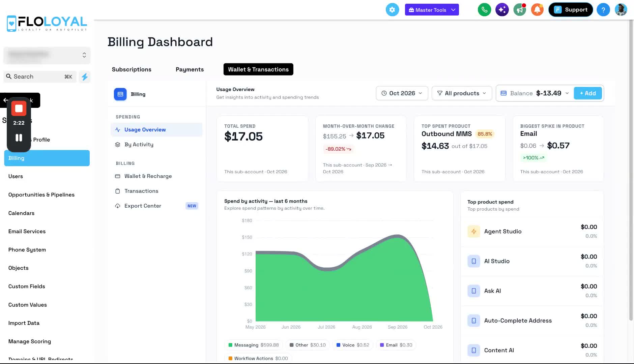Select the Wallet & Transactions tab
634x364 pixels.
(x=258, y=69)
